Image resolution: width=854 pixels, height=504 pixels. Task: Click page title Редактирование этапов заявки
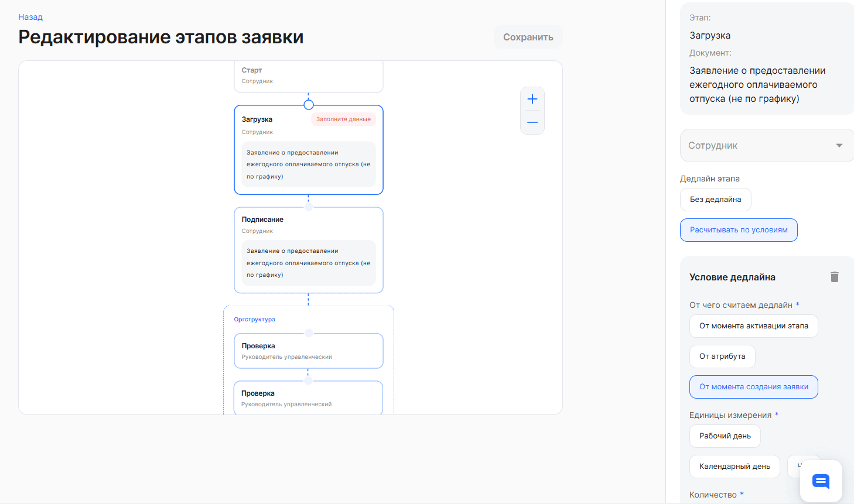(161, 37)
